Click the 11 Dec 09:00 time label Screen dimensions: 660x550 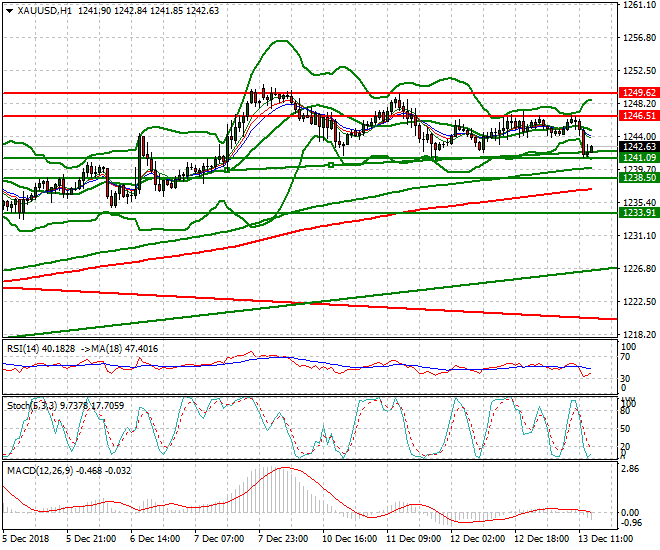point(414,539)
